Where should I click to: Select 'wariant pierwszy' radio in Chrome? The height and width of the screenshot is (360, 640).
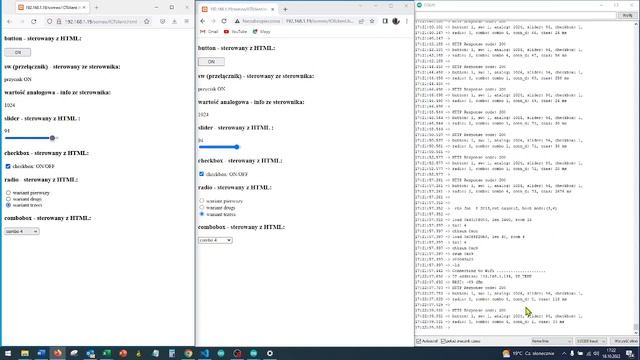point(202,201)
